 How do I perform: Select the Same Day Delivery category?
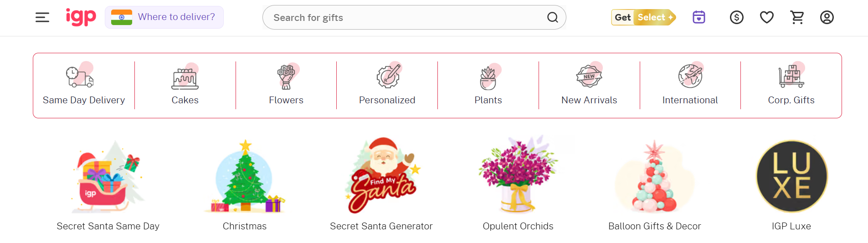coord(84,86)
